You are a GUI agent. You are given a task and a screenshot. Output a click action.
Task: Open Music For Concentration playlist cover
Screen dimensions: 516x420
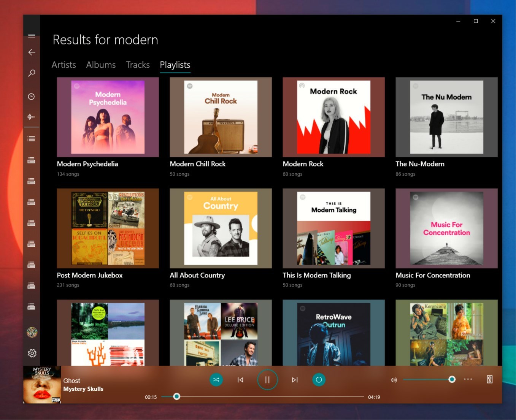pyautogui.click(x=447, y=228)
